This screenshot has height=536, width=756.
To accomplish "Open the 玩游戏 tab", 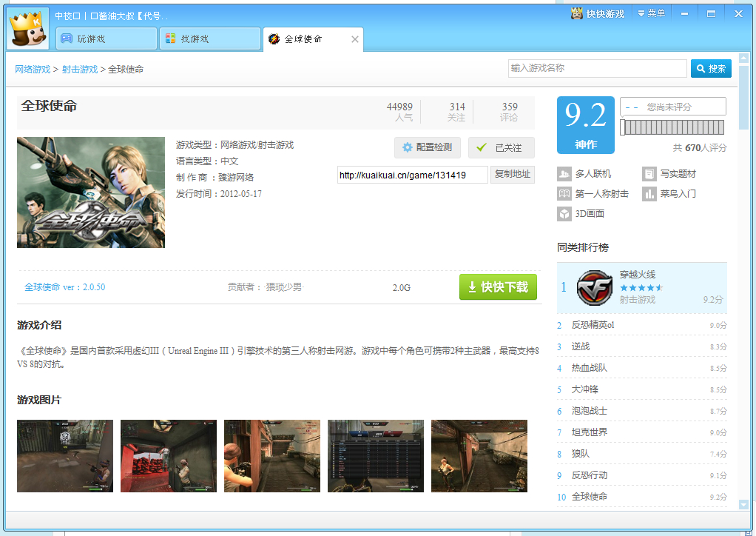I will (x=107, y=38).
